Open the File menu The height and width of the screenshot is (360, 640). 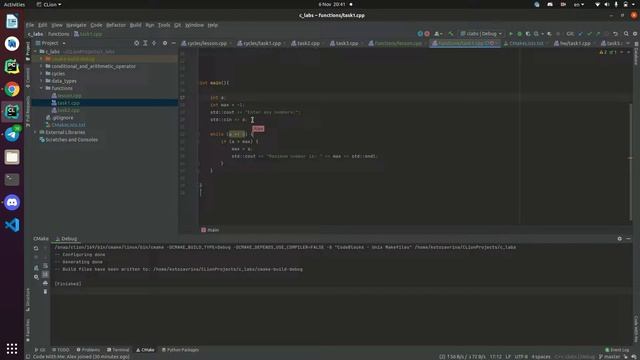click(x=30, y=25)
